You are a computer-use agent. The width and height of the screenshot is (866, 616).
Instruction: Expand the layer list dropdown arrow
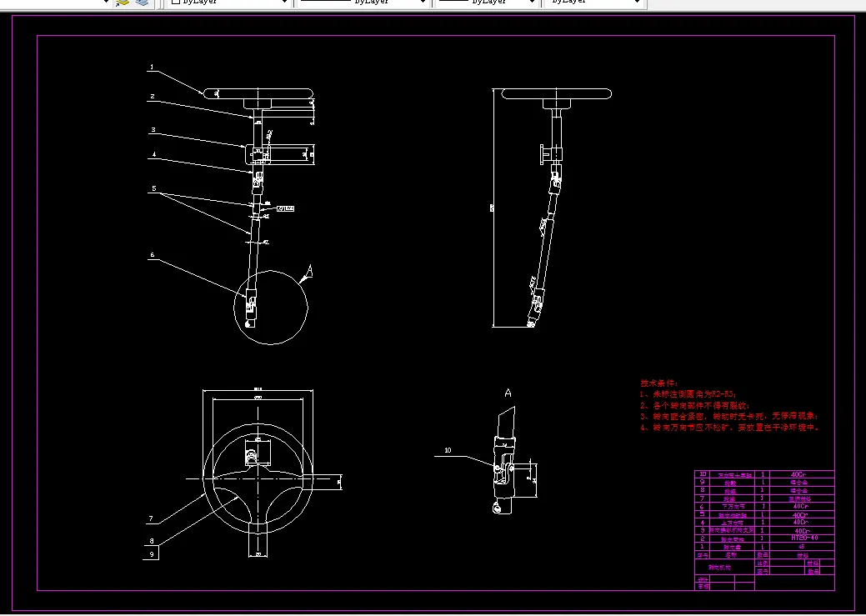(x=106, y=2)
